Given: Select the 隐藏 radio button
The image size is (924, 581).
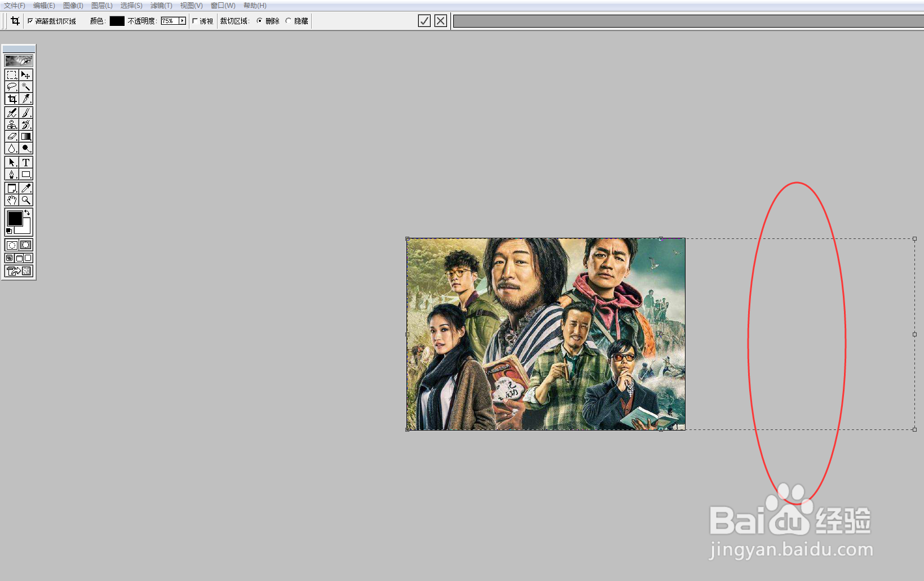Looking at the screenshot, I should click(289, 21).
